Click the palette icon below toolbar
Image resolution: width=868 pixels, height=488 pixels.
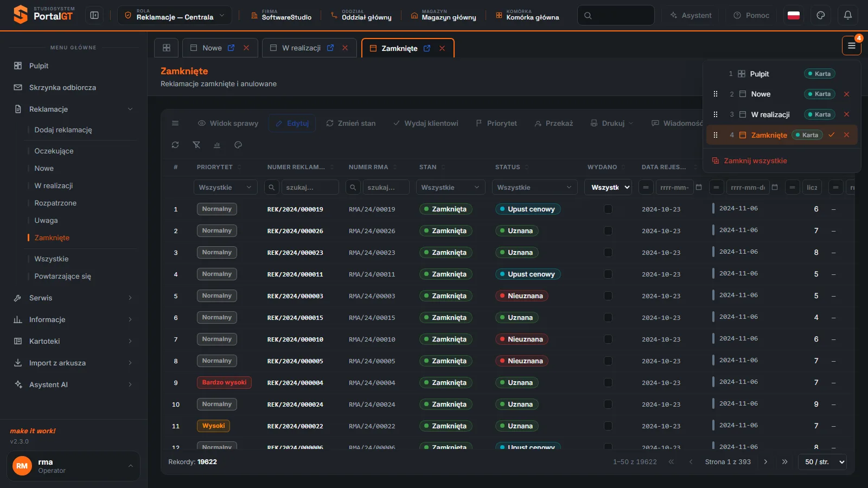(x=238, y=145)
